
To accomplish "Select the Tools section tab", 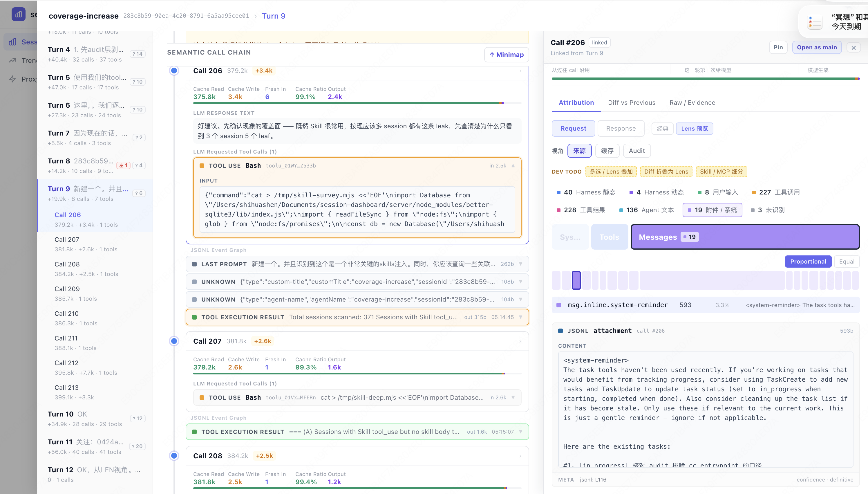I will [x=609, y=237].
